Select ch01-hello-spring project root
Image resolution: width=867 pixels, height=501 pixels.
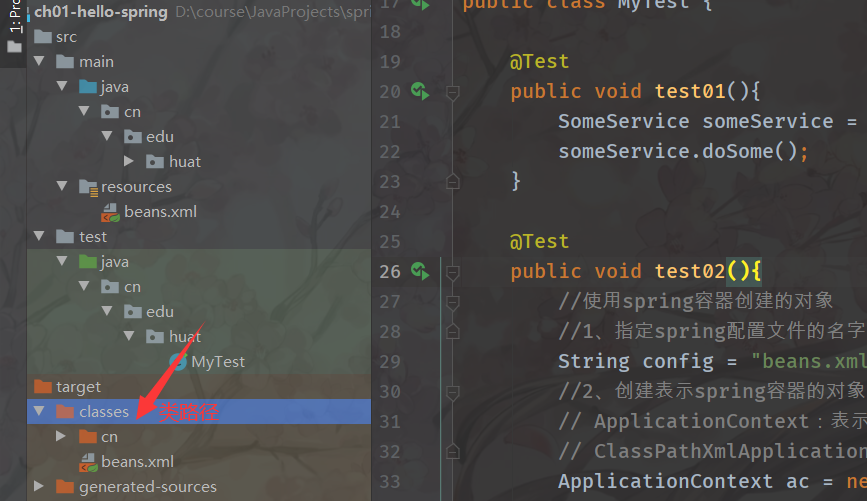click(x=101, y=12)
